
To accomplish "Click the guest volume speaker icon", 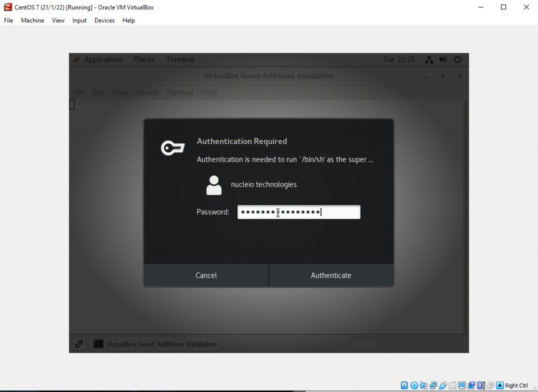I will pyautogui.click(x=443, y=60).
